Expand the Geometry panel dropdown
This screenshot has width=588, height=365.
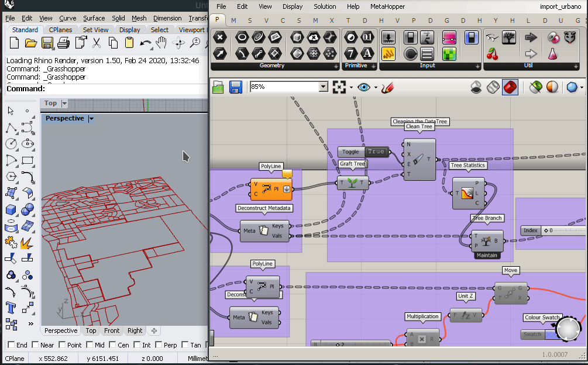336,66
